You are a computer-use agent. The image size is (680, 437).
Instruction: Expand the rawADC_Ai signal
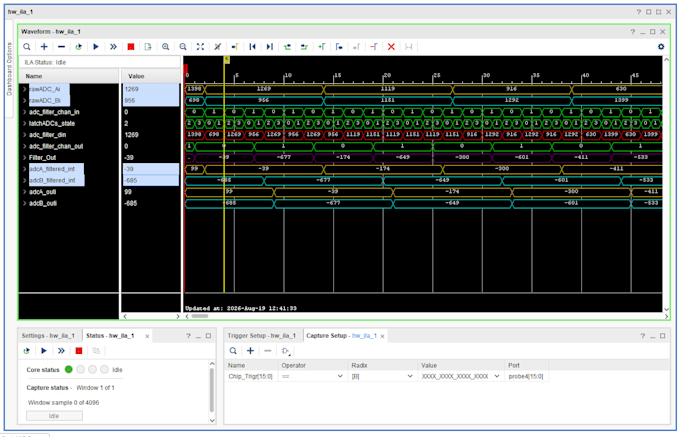[25, 89]
